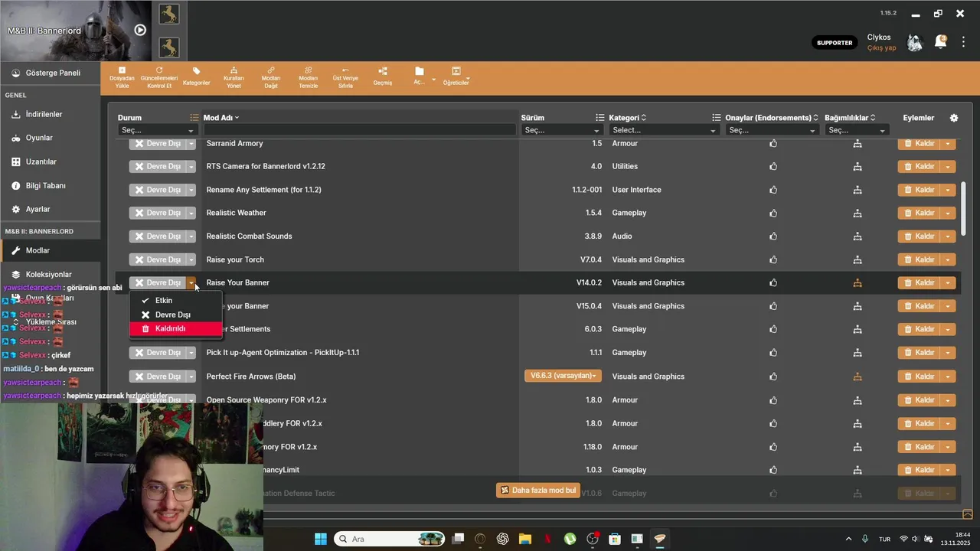Open the Kategori Select dropdown
The image size is (980, 551).
663,130
